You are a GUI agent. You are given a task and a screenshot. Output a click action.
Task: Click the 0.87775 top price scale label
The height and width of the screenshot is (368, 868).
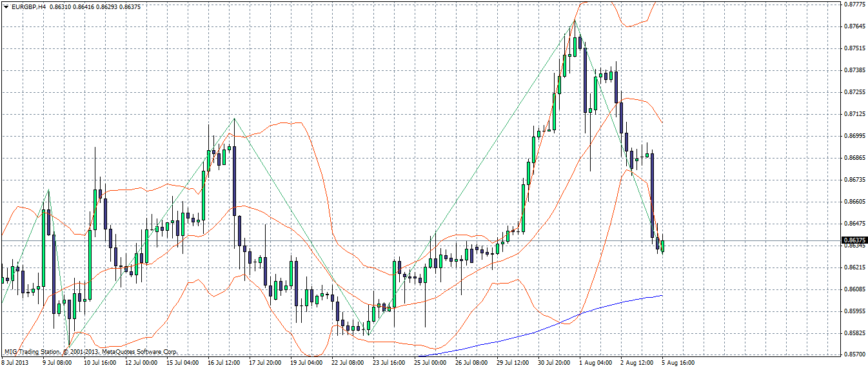(x=853, y=4)
